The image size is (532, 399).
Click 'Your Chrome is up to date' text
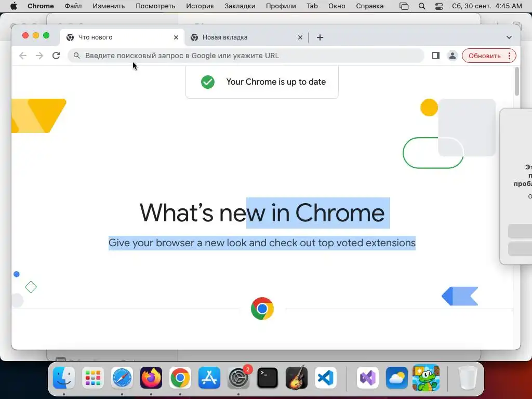pos(276,82)
